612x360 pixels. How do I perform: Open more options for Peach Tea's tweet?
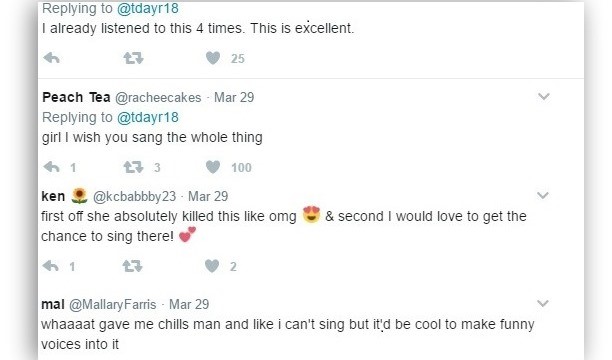pyautogui.click(x=544, y=96)
